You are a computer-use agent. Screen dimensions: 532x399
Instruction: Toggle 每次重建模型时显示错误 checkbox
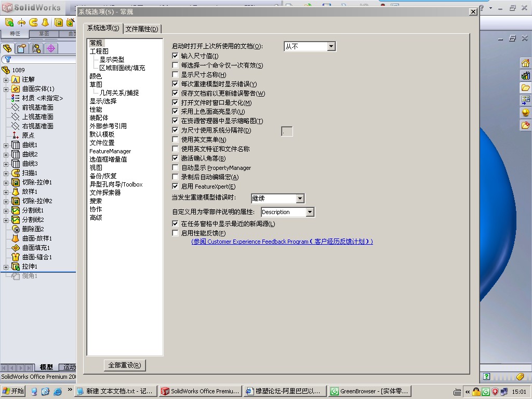[175, 84]
